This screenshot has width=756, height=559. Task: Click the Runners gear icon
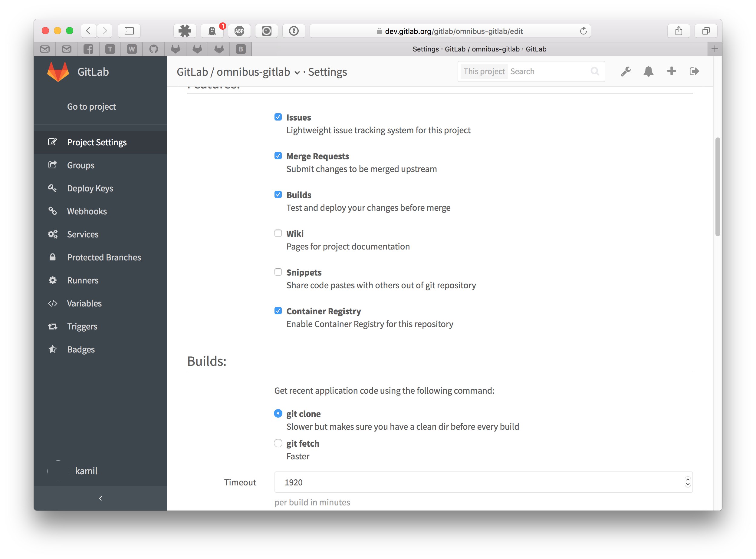pos(52,280)
